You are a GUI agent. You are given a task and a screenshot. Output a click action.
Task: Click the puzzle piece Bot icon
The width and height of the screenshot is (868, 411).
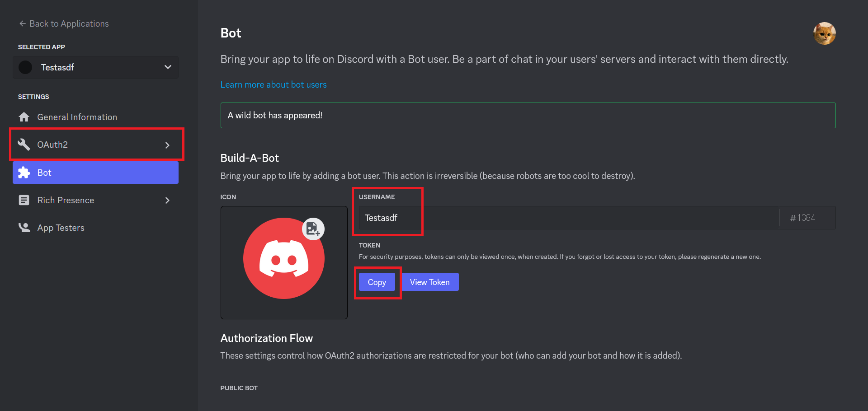[x=24, y=173]
